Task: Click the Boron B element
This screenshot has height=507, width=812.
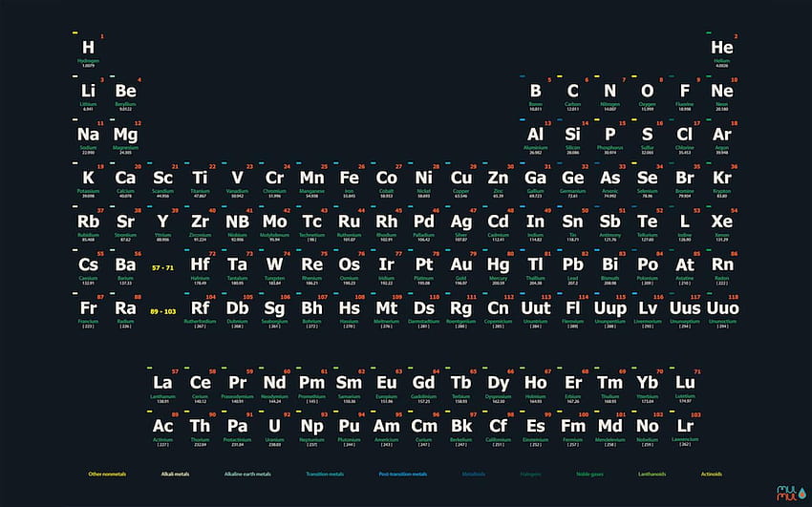Action: tap(536, 94)
